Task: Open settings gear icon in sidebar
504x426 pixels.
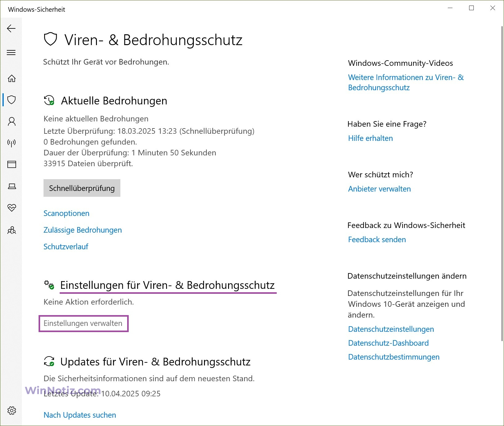Action: [12, 411]
